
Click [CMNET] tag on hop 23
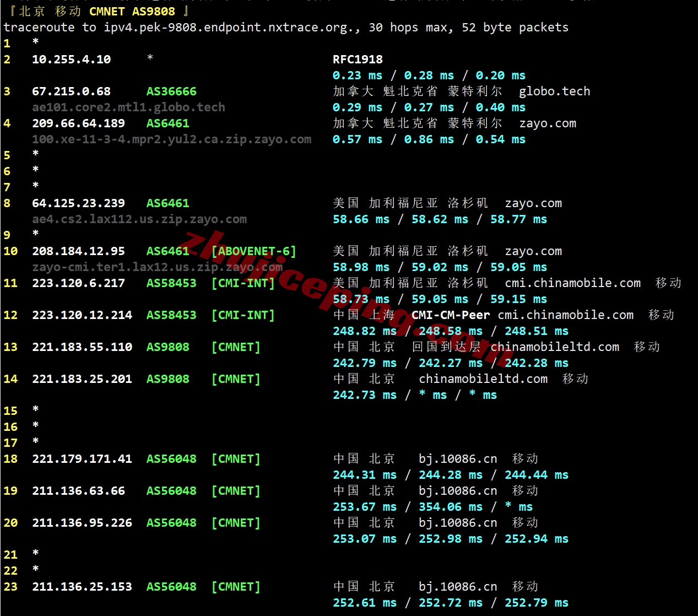point(236,587)
